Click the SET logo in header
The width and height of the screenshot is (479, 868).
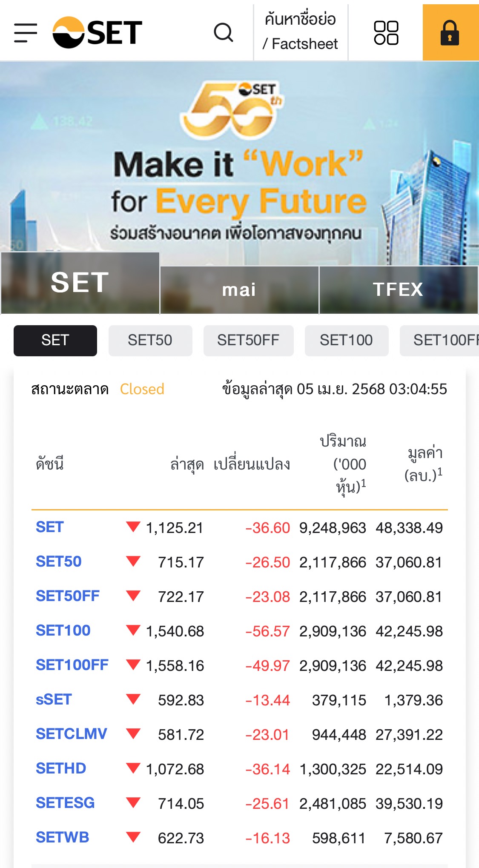click(98, 32)
